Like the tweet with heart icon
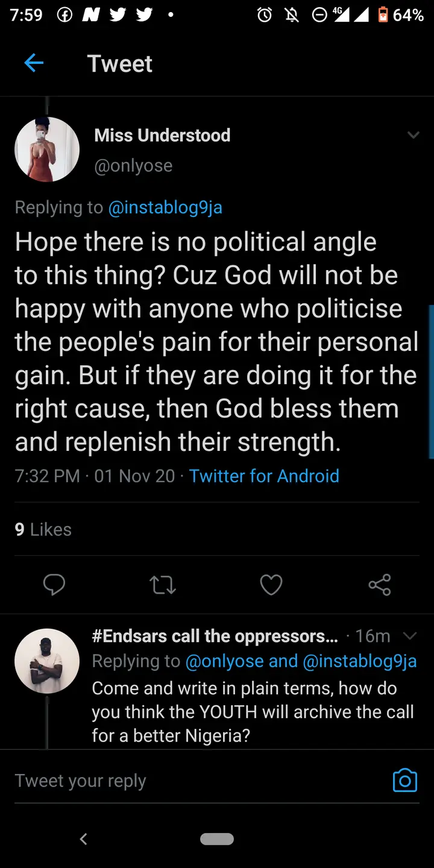 click(271, 584)
